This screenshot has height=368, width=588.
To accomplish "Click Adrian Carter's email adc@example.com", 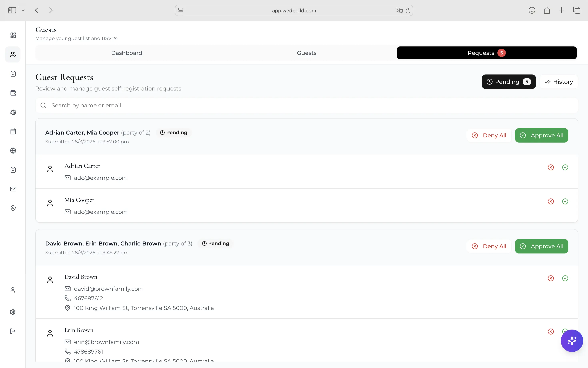I will point(101,178).
